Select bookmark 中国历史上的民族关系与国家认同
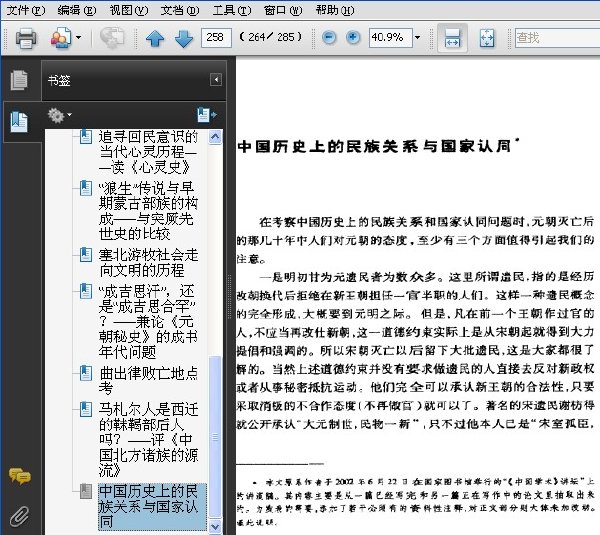Viewport: 600px width, 535px height. tap(152, 506)
